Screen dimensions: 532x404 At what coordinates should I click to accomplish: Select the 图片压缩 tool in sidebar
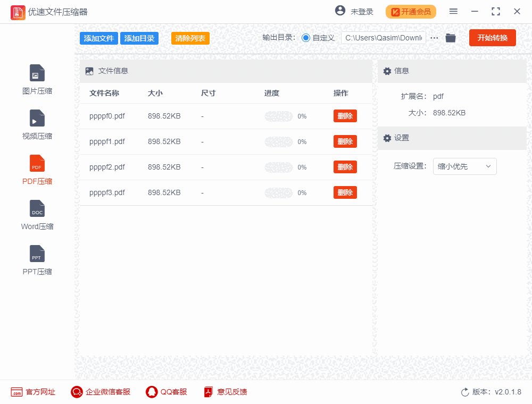tap(37, 79)
